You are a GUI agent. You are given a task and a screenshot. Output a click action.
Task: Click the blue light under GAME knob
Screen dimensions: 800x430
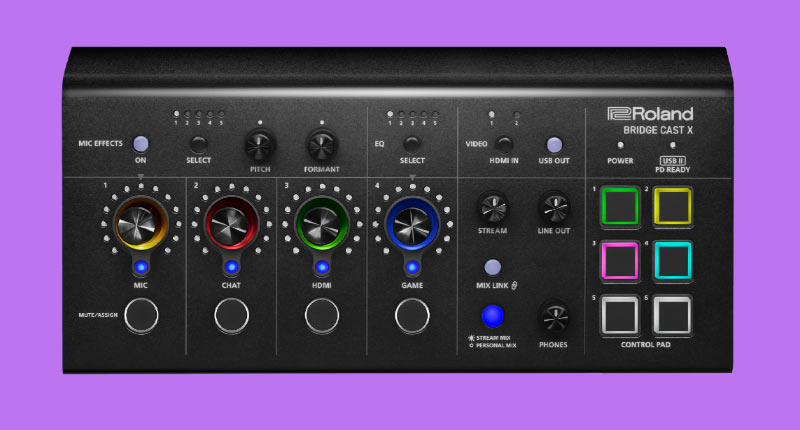[x=412, y=267]
